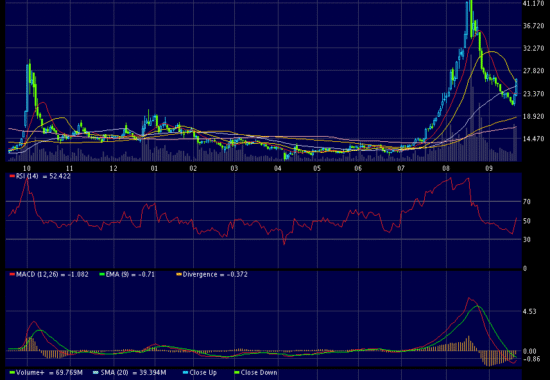
Task: Click the 32.270 price axis label
Action: point(533,48)
